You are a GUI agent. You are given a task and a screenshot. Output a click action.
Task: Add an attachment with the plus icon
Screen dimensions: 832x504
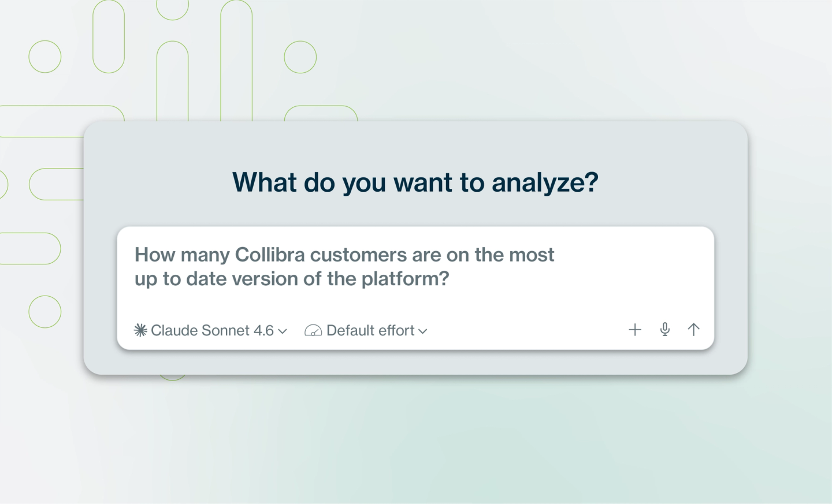[635, 330]
